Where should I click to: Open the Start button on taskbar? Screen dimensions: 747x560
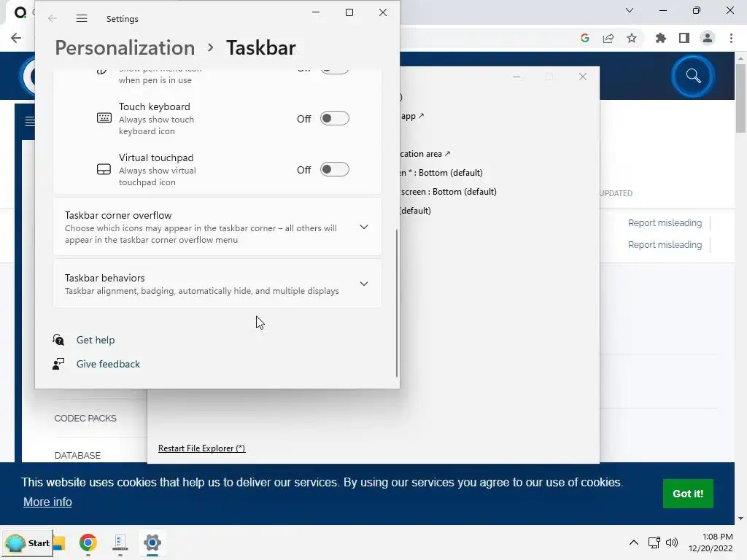27,542
